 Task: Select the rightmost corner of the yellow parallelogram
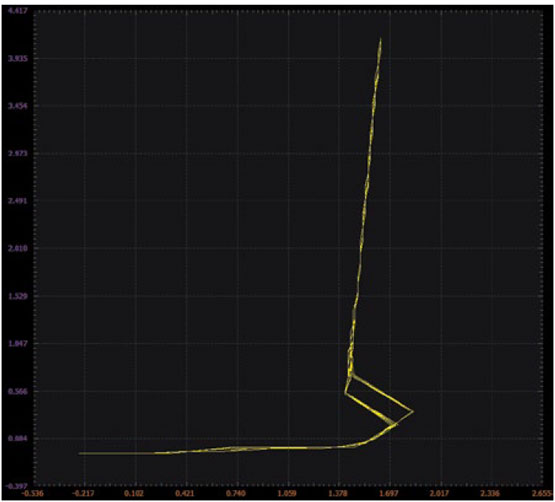click(413, 411)
